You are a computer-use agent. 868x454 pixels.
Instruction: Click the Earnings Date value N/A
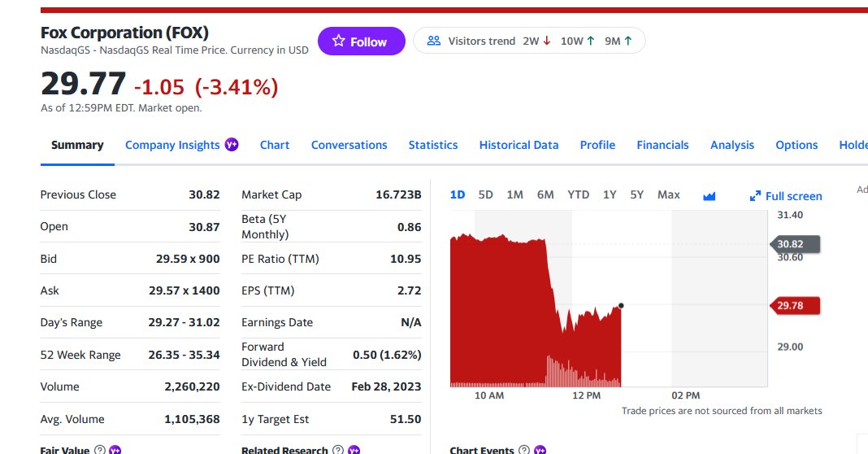coord(411,322)
